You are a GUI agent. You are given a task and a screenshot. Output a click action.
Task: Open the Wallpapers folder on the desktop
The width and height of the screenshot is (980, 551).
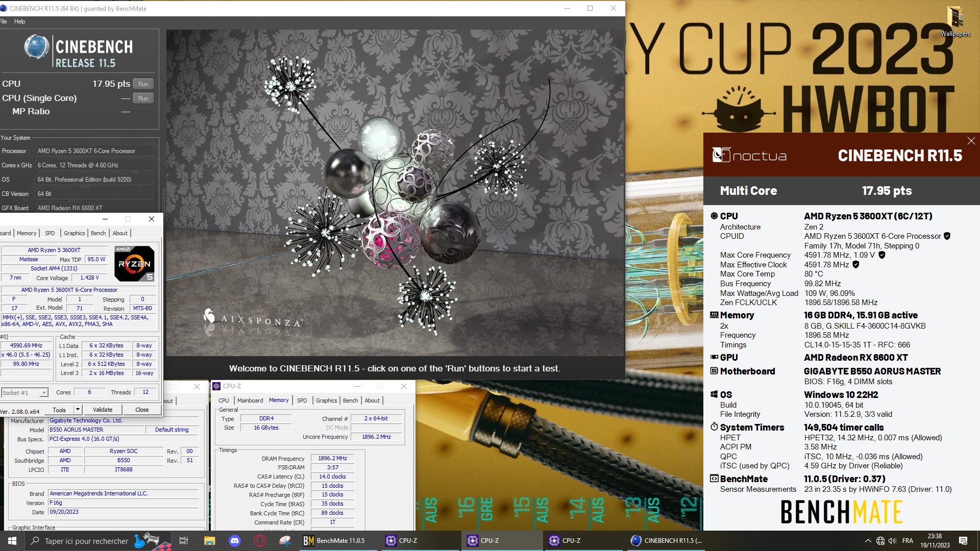(955, 21)
